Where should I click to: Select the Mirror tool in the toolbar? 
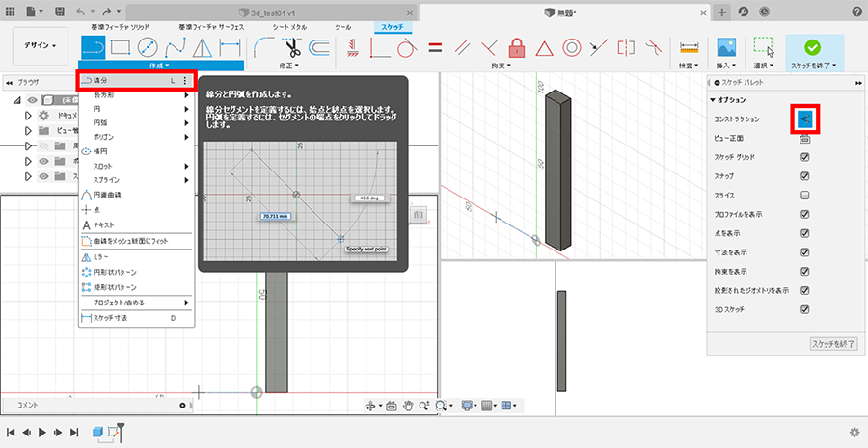(203, 47)
